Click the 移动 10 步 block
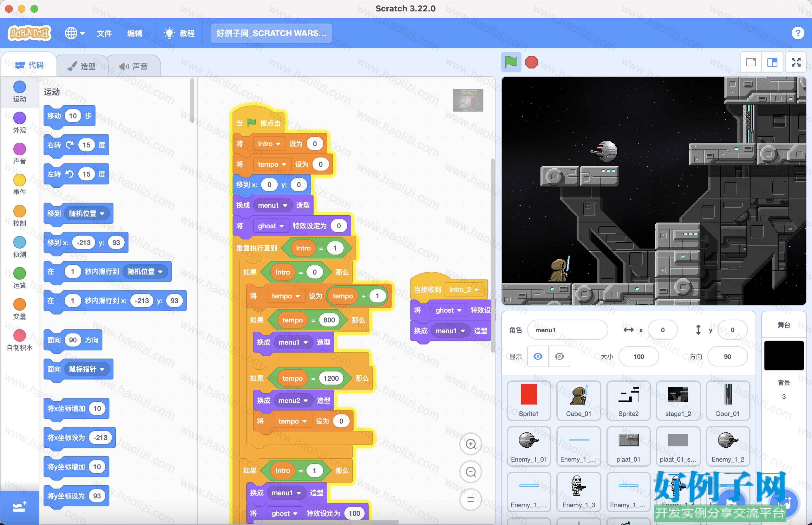 69,116
